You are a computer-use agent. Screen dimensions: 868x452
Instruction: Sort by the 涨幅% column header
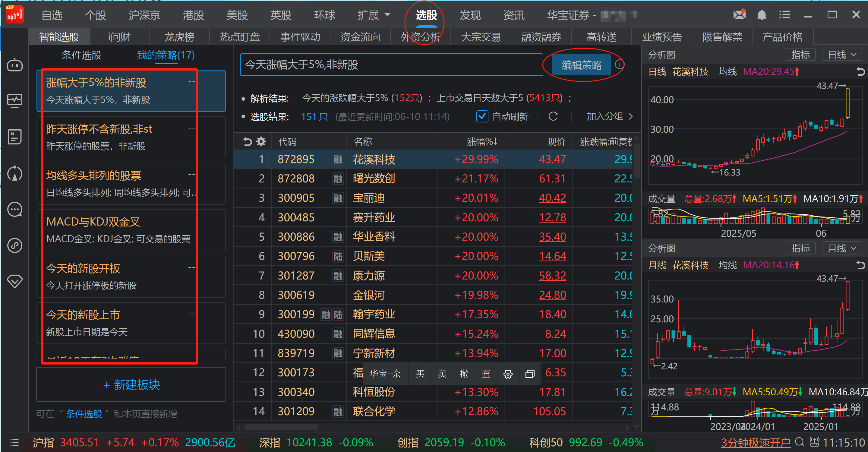point(482,141)
